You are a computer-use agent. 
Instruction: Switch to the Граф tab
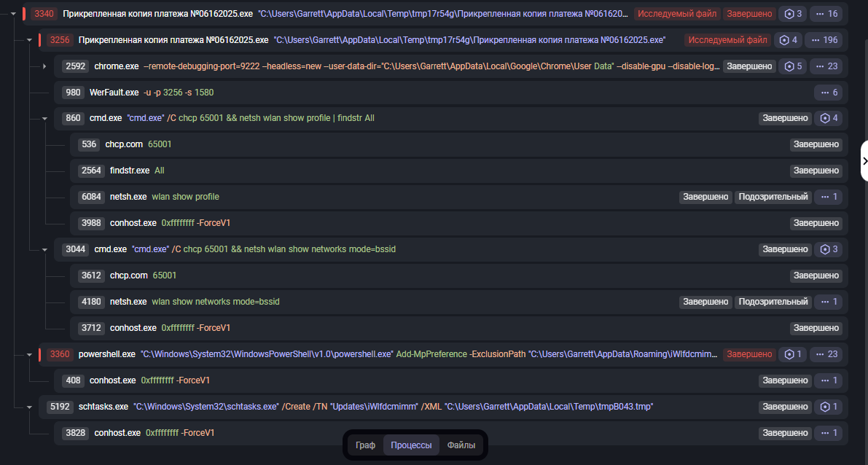pos(365,445)
